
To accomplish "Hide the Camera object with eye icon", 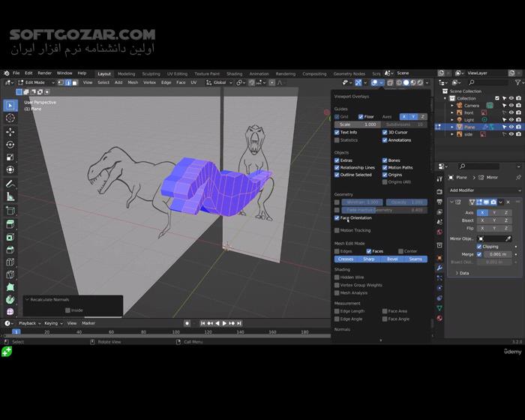I will pos(511,106).
